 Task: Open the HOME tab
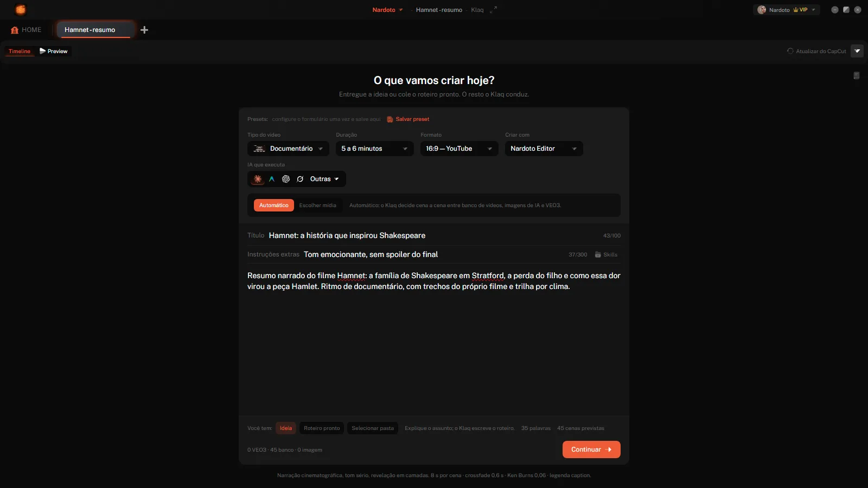tap(26, 30)
